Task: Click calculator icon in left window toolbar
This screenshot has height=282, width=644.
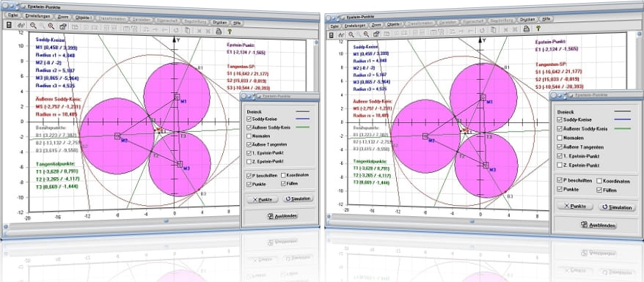Action: point(9,25)
